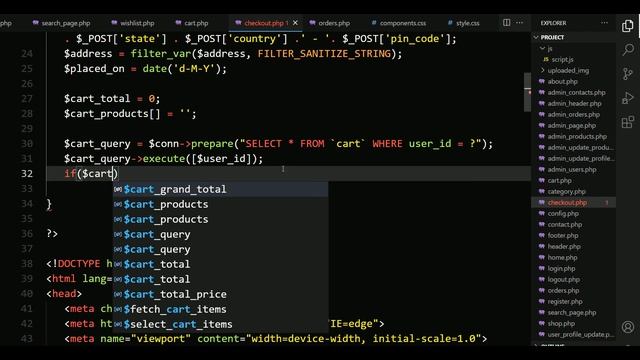
Task: Open admin_page.php from the Explorer
Action: 573,125
